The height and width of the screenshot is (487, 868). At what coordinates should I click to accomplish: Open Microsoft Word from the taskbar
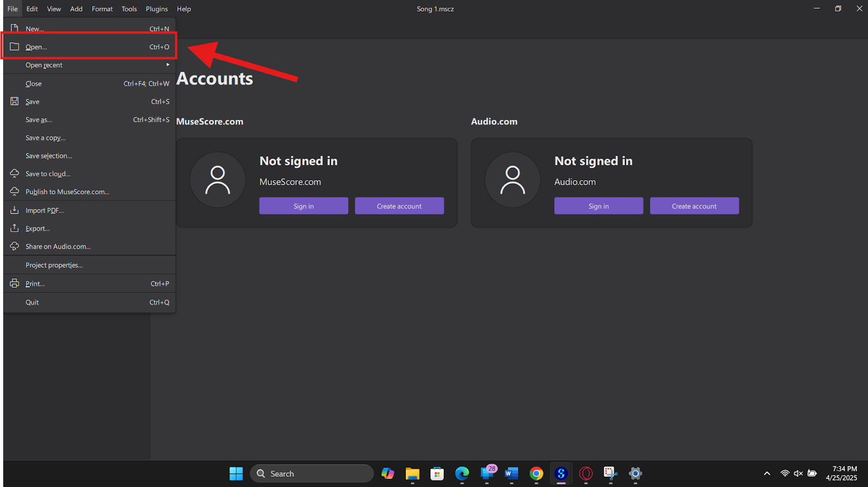(x=512, y=473)
